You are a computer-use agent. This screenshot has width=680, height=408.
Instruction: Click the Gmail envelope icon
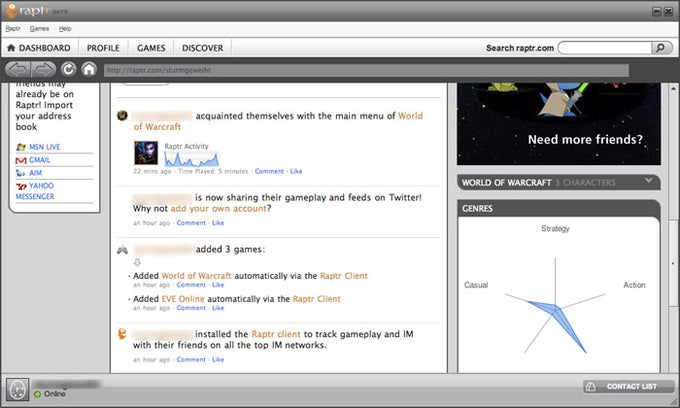(21, 160)
